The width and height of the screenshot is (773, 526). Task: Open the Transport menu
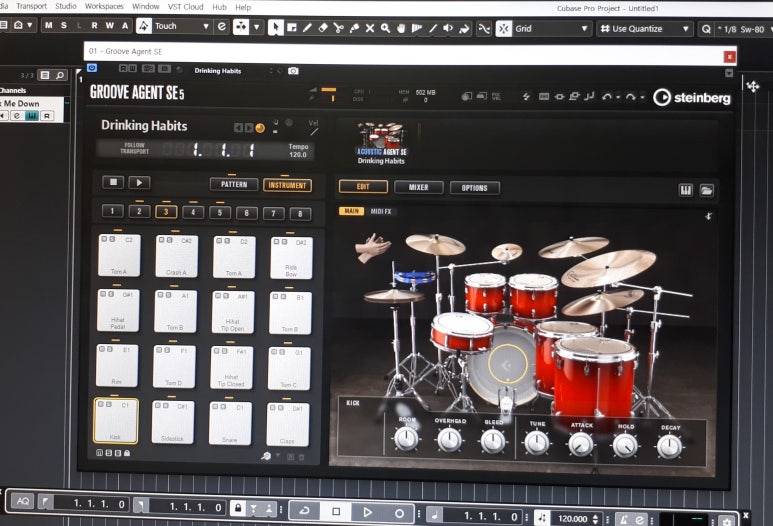pos(32,6)
